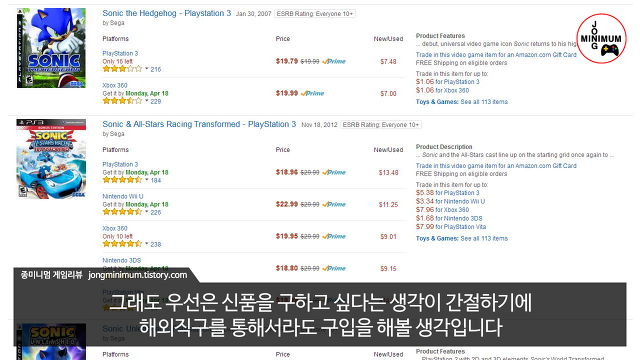The height and width of the screenshot is (360, 640).
Task: Click Prime badge next to $18.80
Action: (334, 268)
